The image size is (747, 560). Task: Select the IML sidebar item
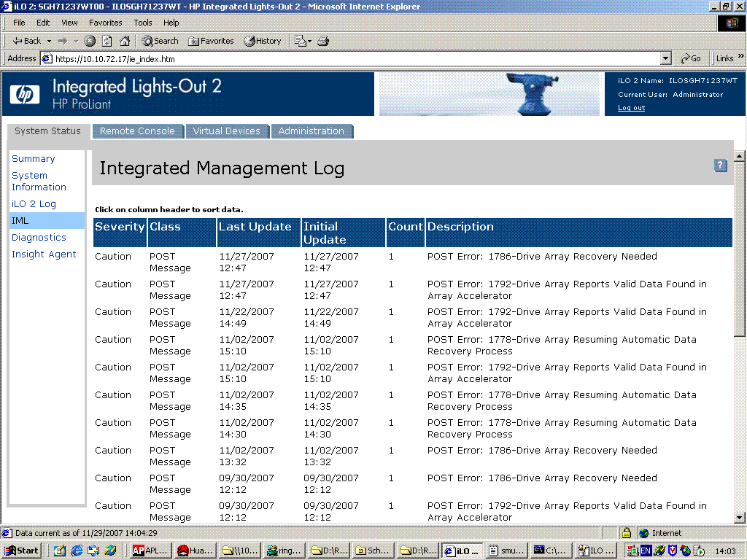(47, 220)
